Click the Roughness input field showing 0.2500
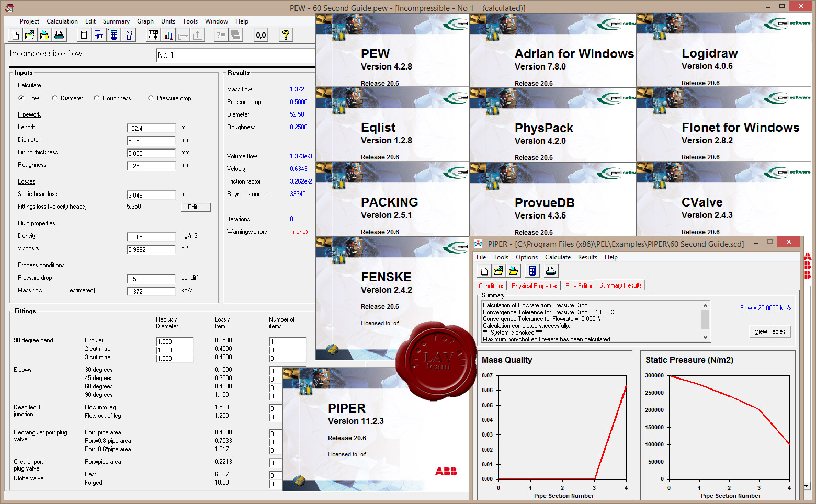The image size is (816, 504). click(x=151, y=166)
